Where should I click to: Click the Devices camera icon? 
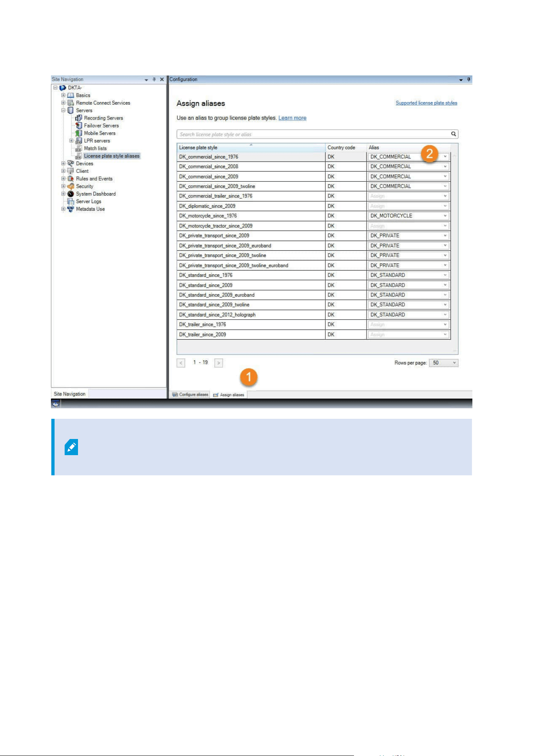coord(71,164)
